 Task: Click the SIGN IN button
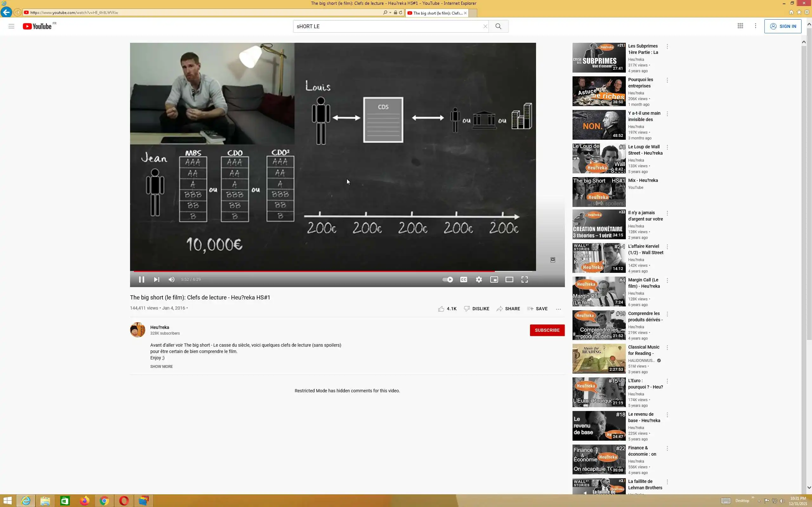point(783,26)
